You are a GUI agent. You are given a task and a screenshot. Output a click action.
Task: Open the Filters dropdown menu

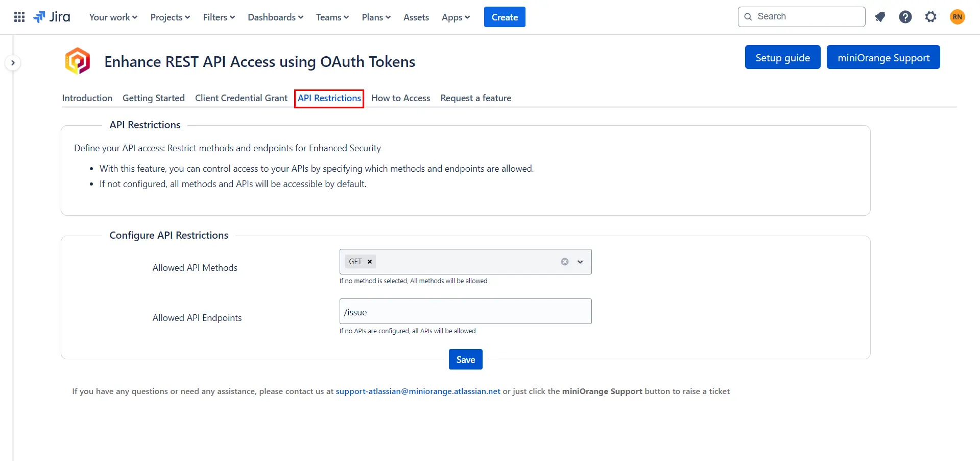click(x=219, y=17)
